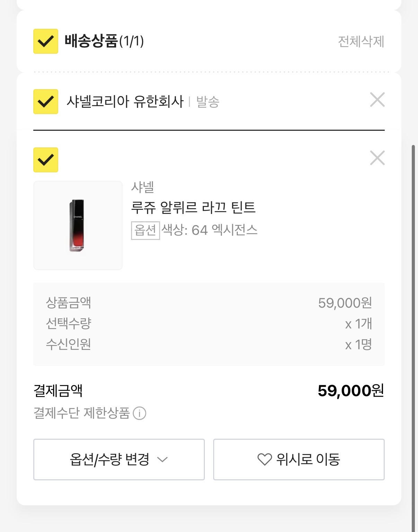
Task: Open the 루쥬 알뤼르 라끄 틴트 product title
Action: click(193, 208)
